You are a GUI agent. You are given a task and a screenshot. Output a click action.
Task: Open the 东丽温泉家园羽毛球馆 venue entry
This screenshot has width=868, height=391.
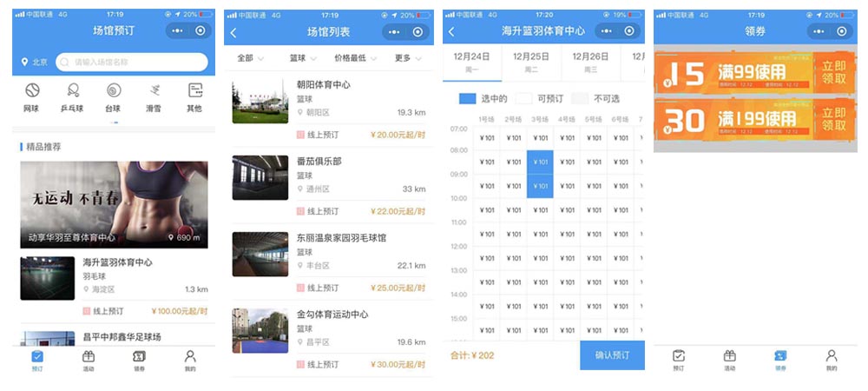click(x=329, y=262)
